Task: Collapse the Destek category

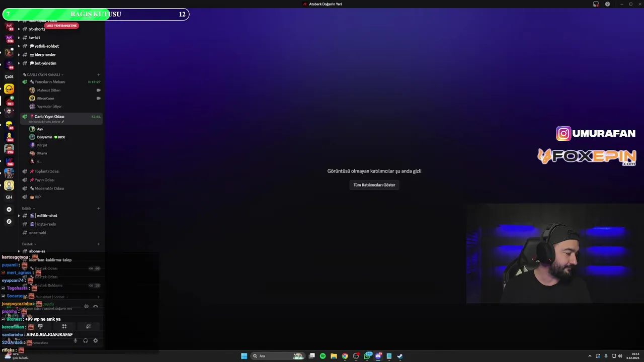Action: (29, 244)
